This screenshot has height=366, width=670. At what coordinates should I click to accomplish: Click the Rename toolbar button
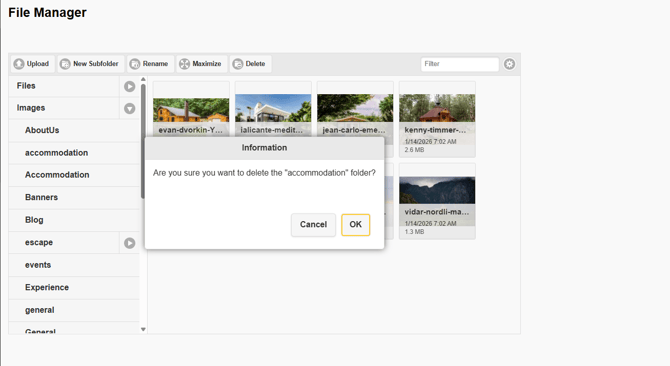150,64
